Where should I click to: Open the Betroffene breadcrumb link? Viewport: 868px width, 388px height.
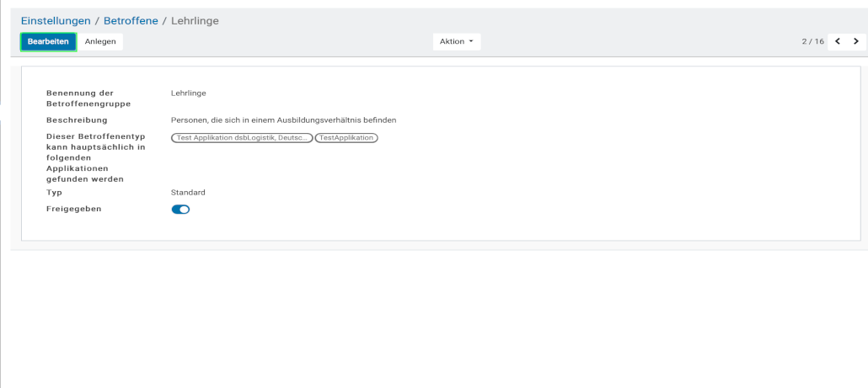(x=131, y=20)
